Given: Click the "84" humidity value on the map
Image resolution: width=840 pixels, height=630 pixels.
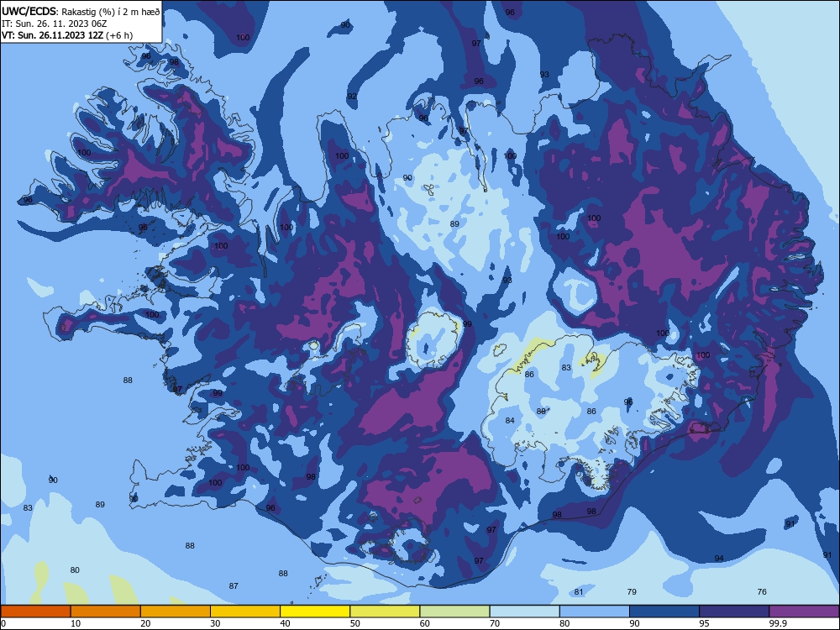Looking at the screenshot, I should tap(510, 421).
